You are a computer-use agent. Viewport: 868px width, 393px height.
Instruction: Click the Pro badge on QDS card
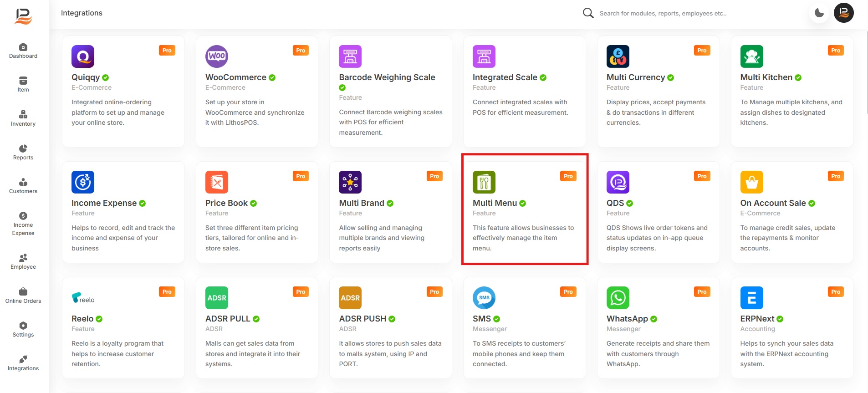pyautogui.click(x=702, y=176)
